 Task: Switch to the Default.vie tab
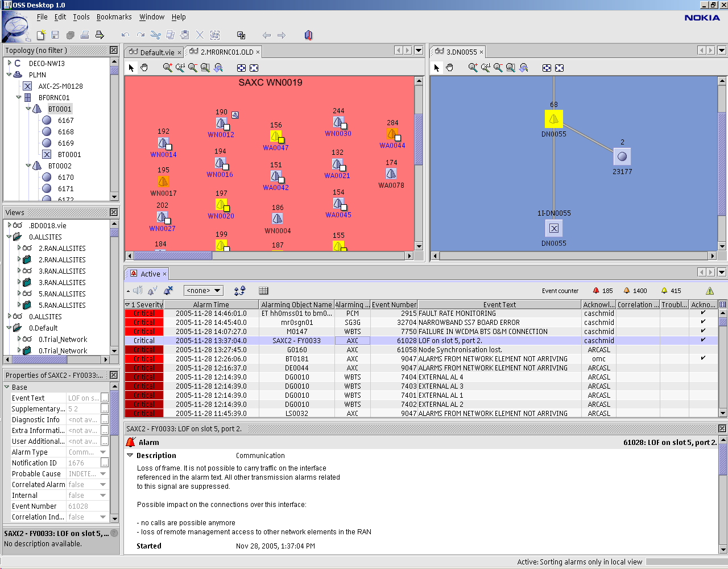154,52
